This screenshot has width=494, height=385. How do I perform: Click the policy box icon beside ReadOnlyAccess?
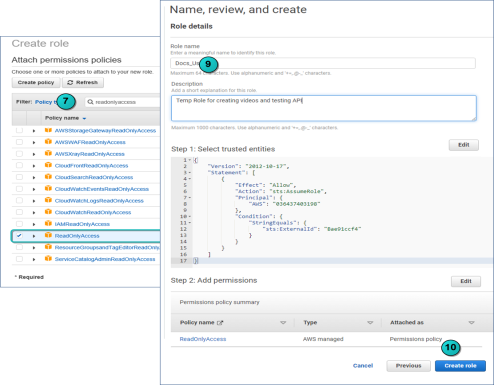[x=48, y=235]
